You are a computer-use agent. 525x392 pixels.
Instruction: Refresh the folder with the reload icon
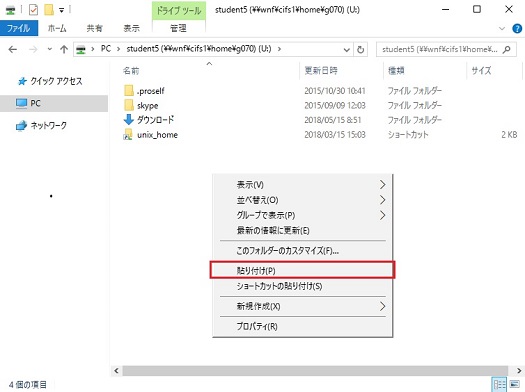[360, 50]
